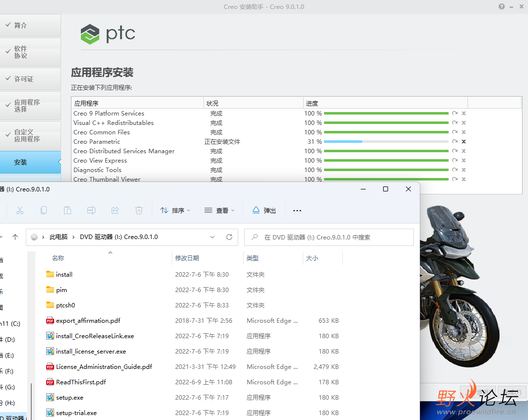
Task: Click the Cut scissors icon in Explorer
Action: [20, 210]
